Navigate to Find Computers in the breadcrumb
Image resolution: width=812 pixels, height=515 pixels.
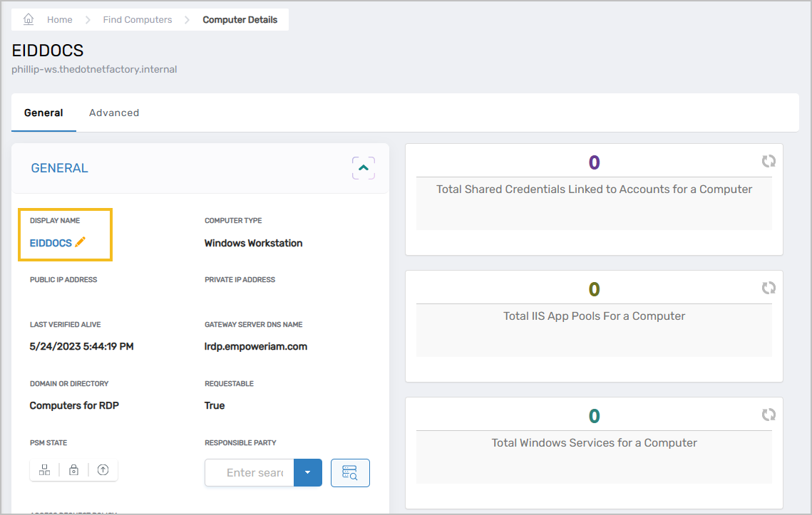138,20
